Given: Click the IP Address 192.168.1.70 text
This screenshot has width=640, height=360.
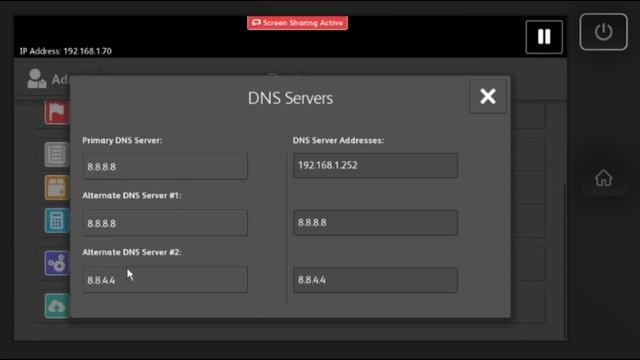Looking at the screenshot, I should click(x=66, y=51).
